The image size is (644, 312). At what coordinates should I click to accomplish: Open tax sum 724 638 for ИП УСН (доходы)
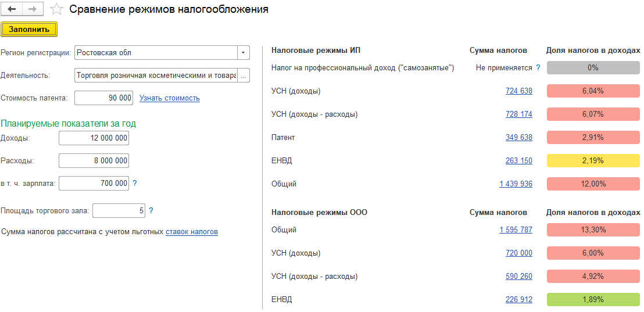click(519, 91)
